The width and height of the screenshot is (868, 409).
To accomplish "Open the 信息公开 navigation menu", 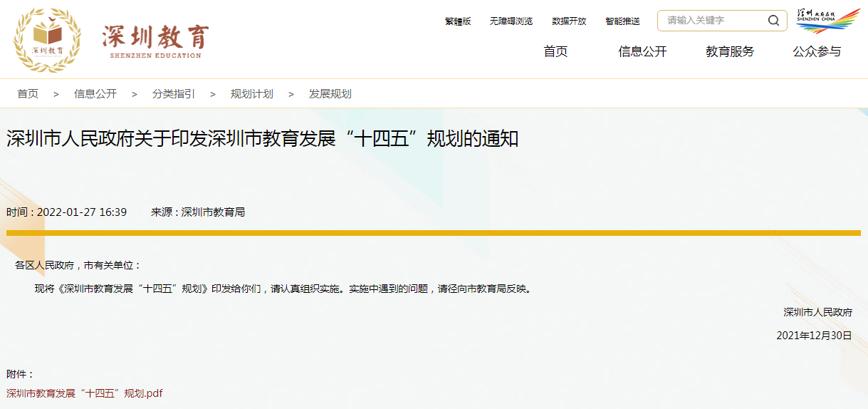I will pos(642,51).
